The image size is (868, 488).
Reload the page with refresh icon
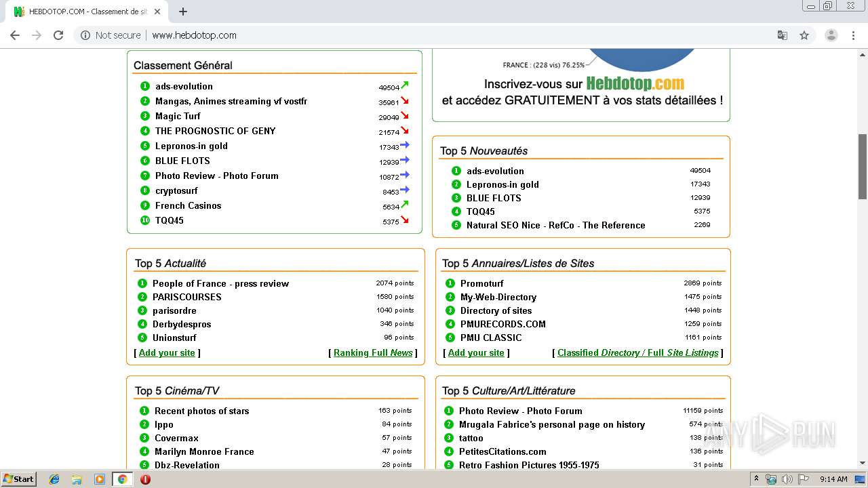tap(58, 35)
